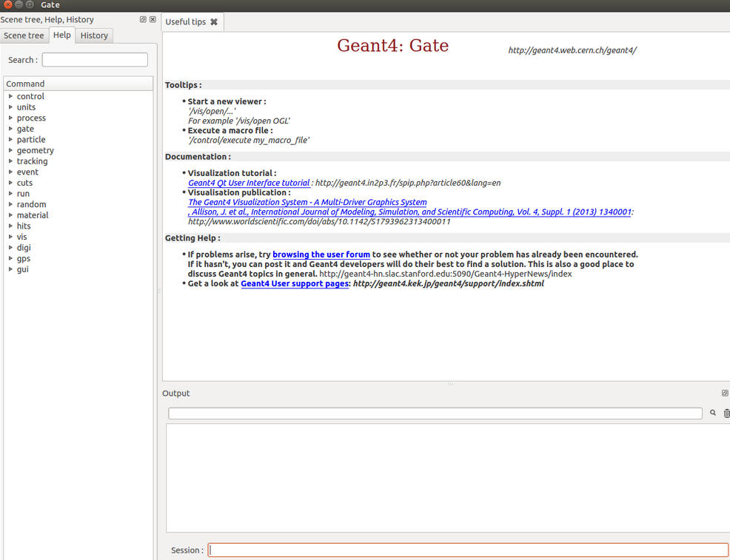Viewport: 730px width, 560px height.
Task: Open the browsing the user forum link
Action: point(321,254)
